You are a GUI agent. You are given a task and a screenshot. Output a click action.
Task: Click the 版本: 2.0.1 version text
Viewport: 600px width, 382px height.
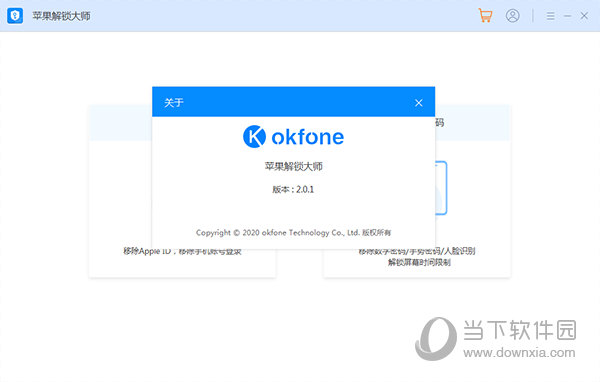point(293,189)
